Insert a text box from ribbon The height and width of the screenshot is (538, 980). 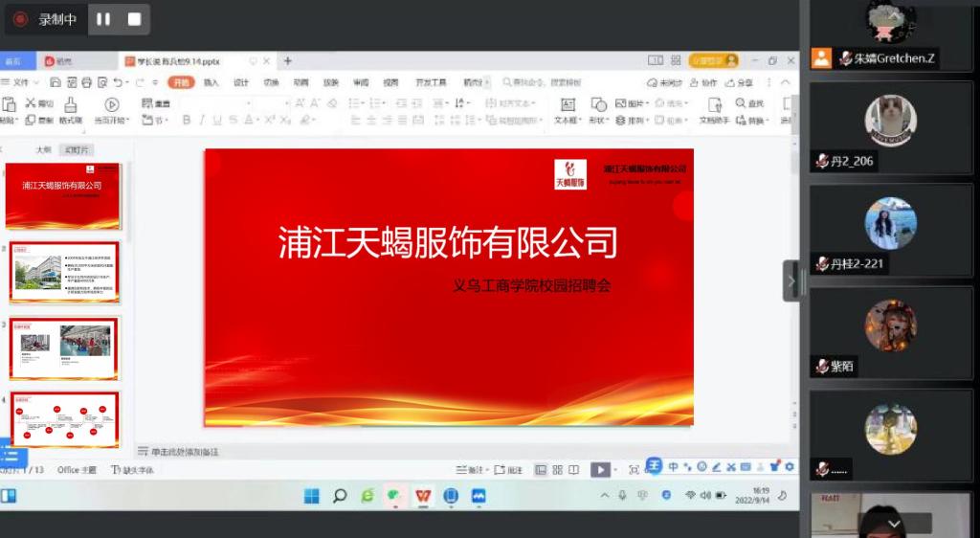coord(568,107)
